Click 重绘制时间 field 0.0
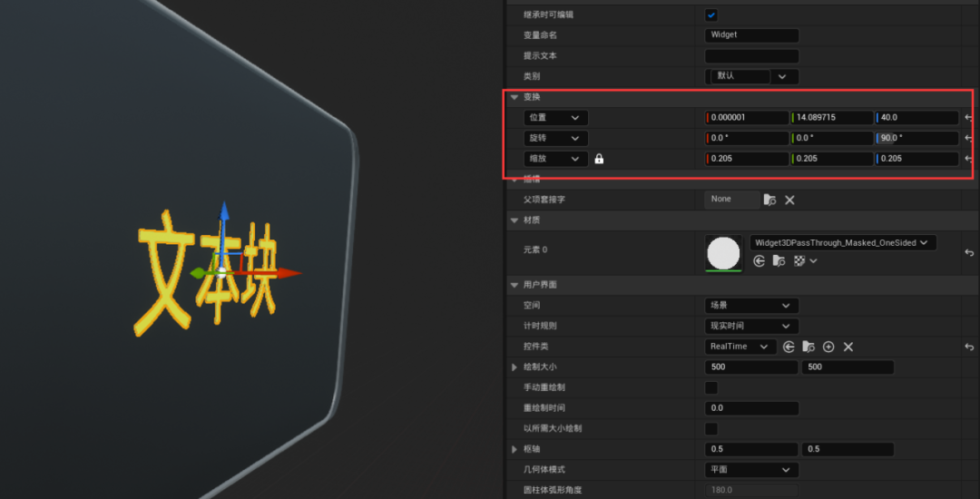The image size is (980, 499). 752,408
